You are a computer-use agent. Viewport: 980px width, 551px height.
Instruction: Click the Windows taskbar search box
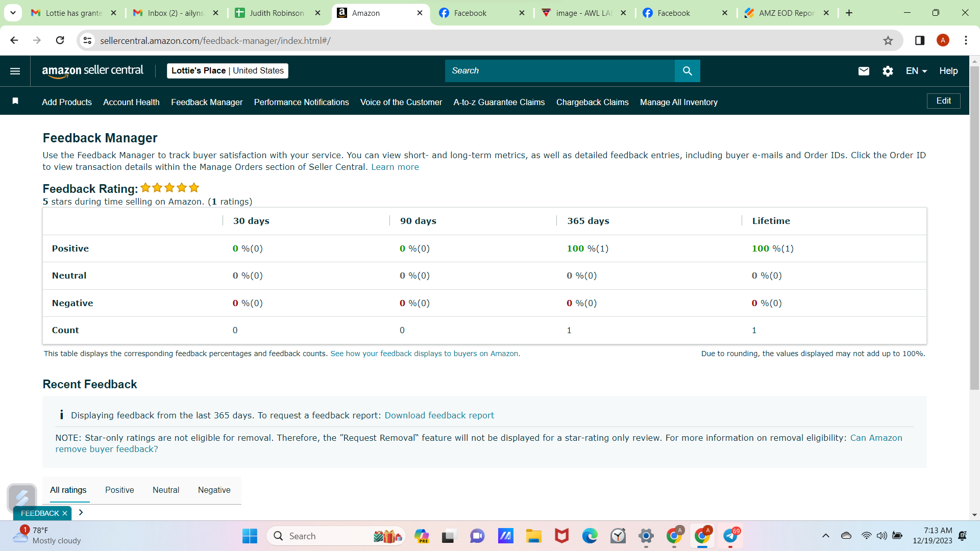pos(336,536)
